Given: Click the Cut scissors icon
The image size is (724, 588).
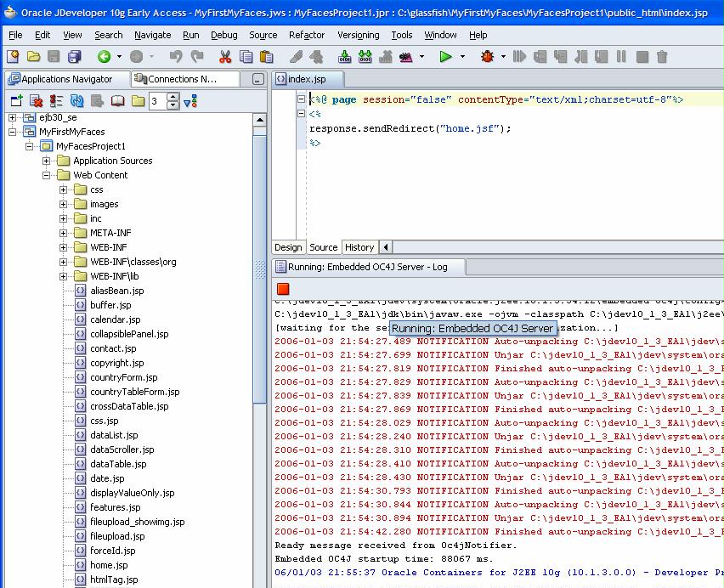Looking at the screenshot, I should (225, 57).
